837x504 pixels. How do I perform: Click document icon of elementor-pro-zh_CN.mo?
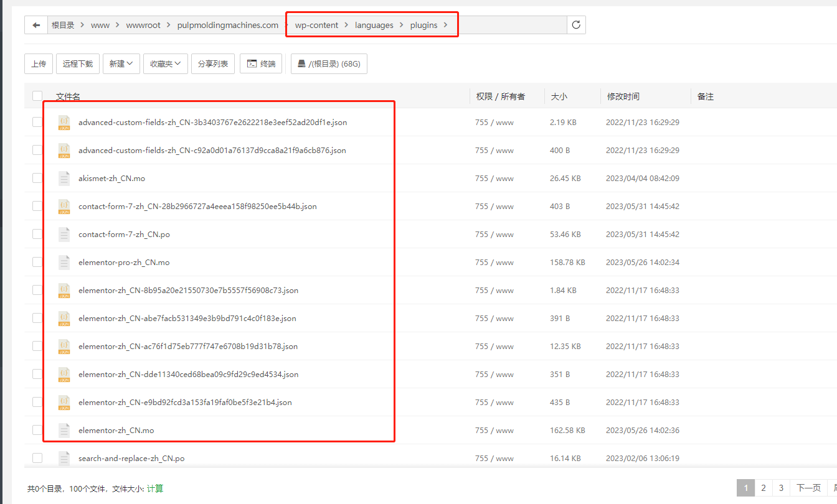[x=64, y=263]
